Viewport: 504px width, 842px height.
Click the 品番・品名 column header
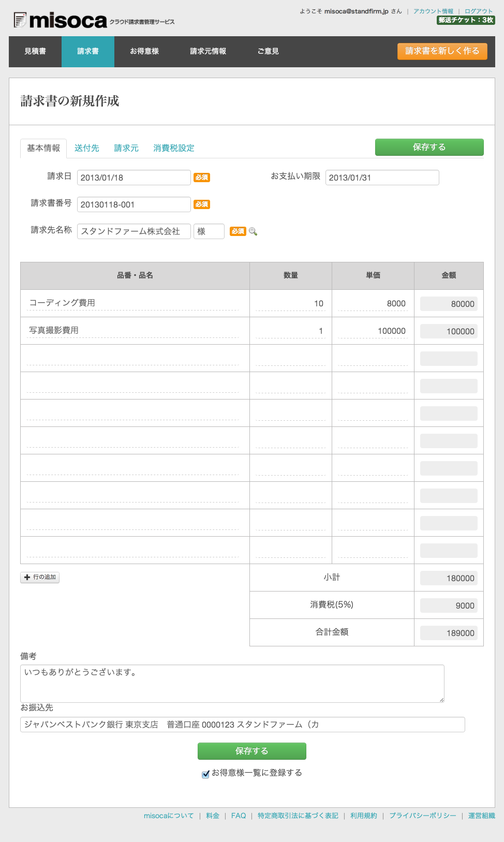click(135, 275)
